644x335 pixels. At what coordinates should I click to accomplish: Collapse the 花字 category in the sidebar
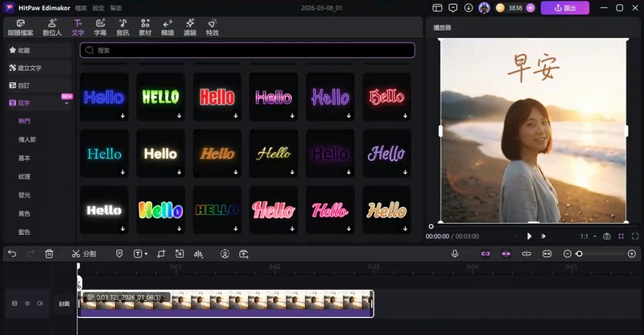tap(66, 103)
